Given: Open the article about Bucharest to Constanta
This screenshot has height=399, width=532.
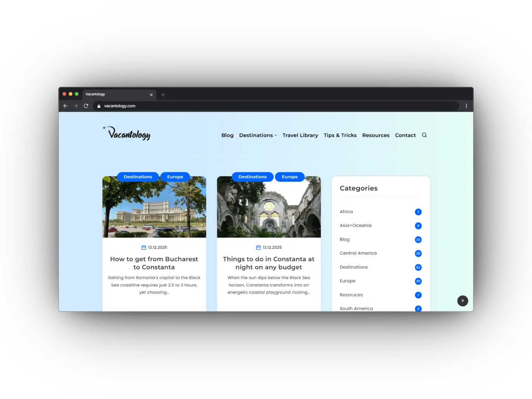Looking at the screenshot, I should click(154, 263).
